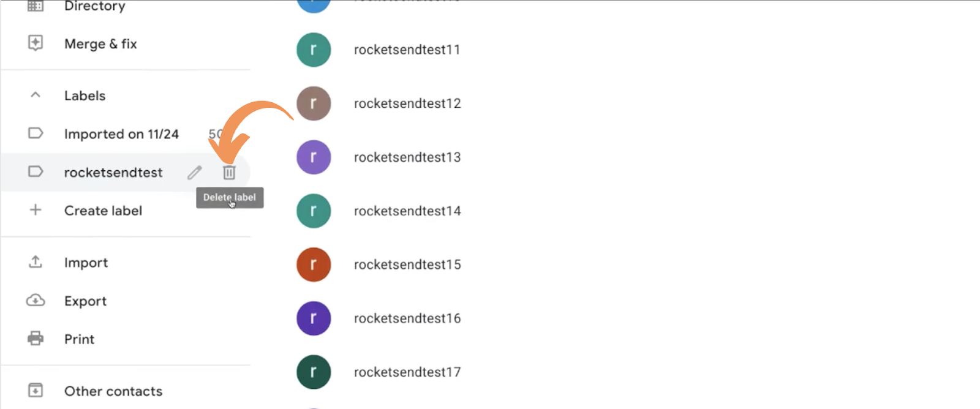Select the Print printer icon
The width and height of the screenshot is (980, 409).
click(35, 339)
